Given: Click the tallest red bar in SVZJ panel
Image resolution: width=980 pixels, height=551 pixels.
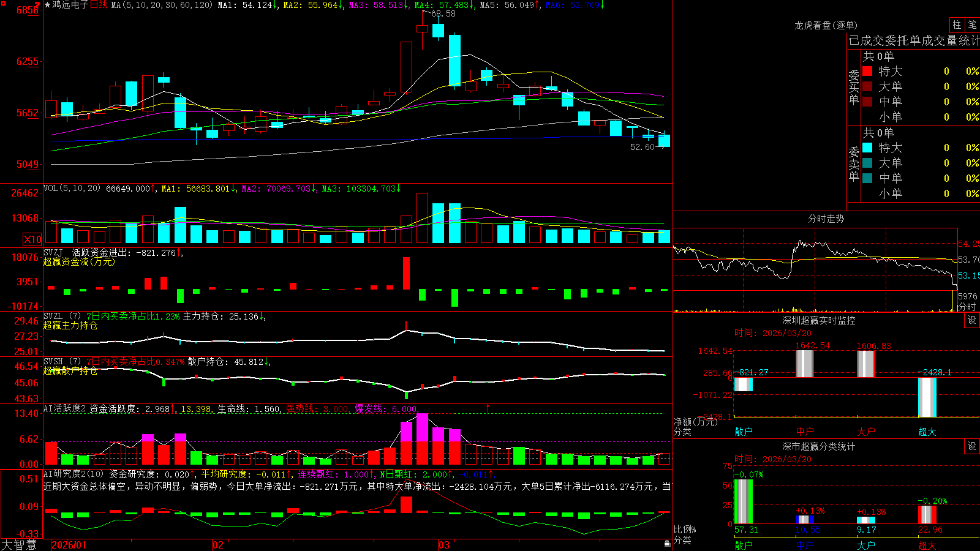Looking at the screenshot, I should [x=406, y=273].
